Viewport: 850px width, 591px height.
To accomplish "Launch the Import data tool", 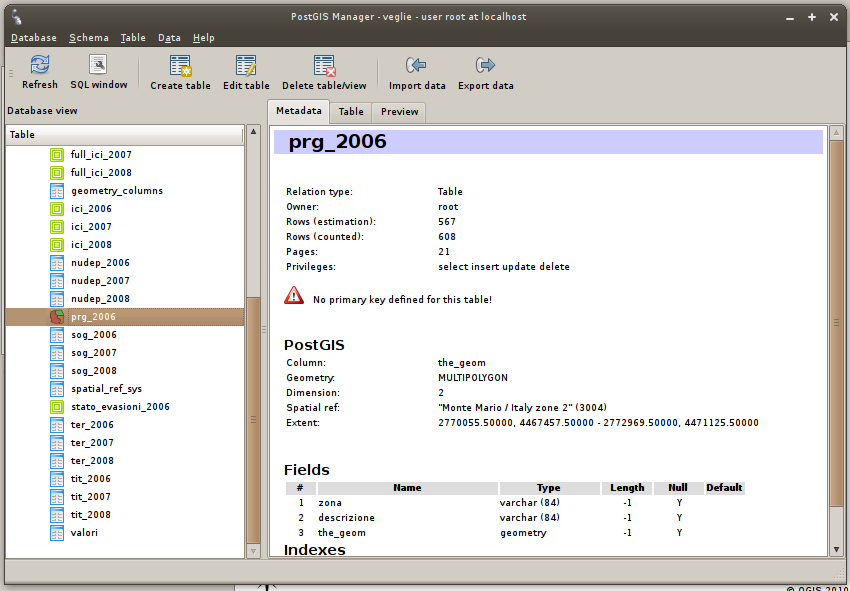I will pyautogui.click(x=416, y=66).
